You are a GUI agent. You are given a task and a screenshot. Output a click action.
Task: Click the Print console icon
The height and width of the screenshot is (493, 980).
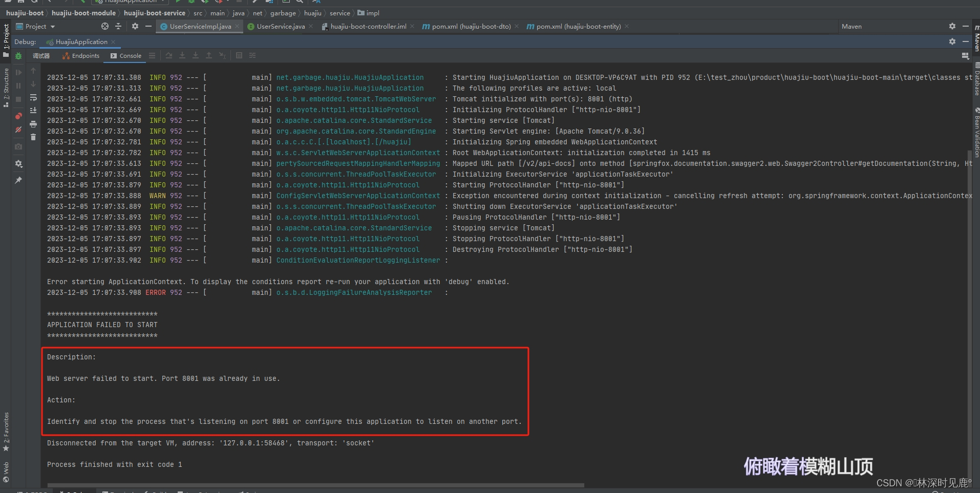[x=33, y=124]
